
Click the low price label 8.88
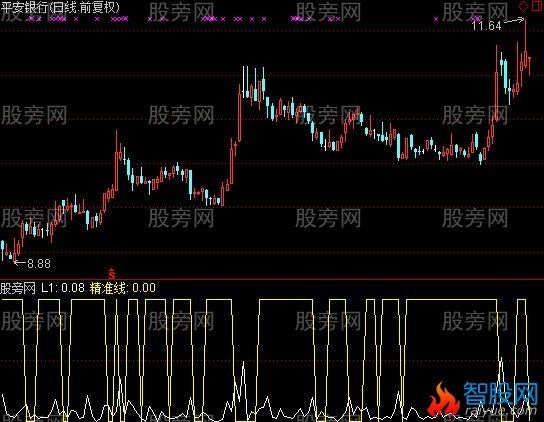(x=39, y=264)
